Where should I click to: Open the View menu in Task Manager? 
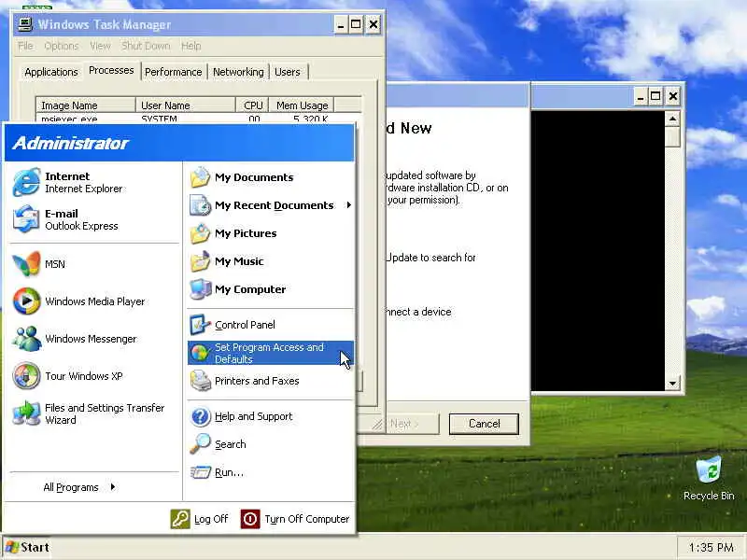point(100,46)
